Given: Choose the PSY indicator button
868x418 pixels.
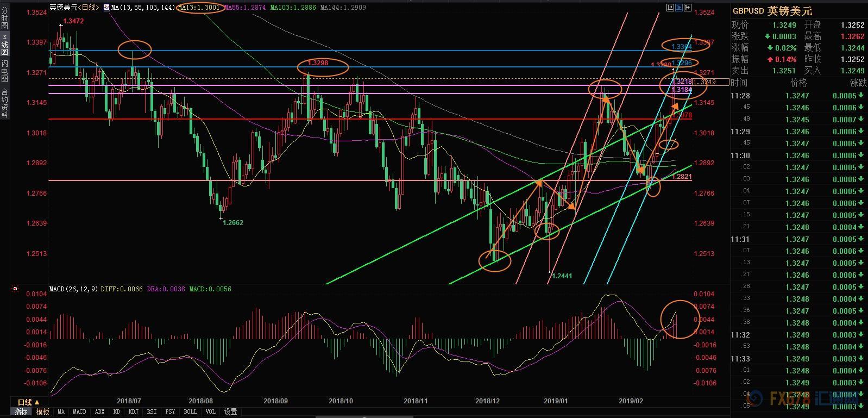Looking at the screenshot, I should 171,412.
